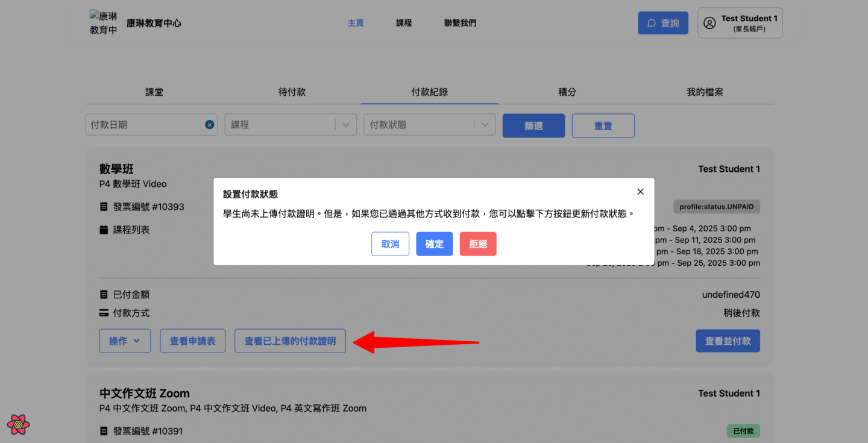Switch to the 課堂 tab
Viewport: 868px width, 443px height.
(154, 92)
